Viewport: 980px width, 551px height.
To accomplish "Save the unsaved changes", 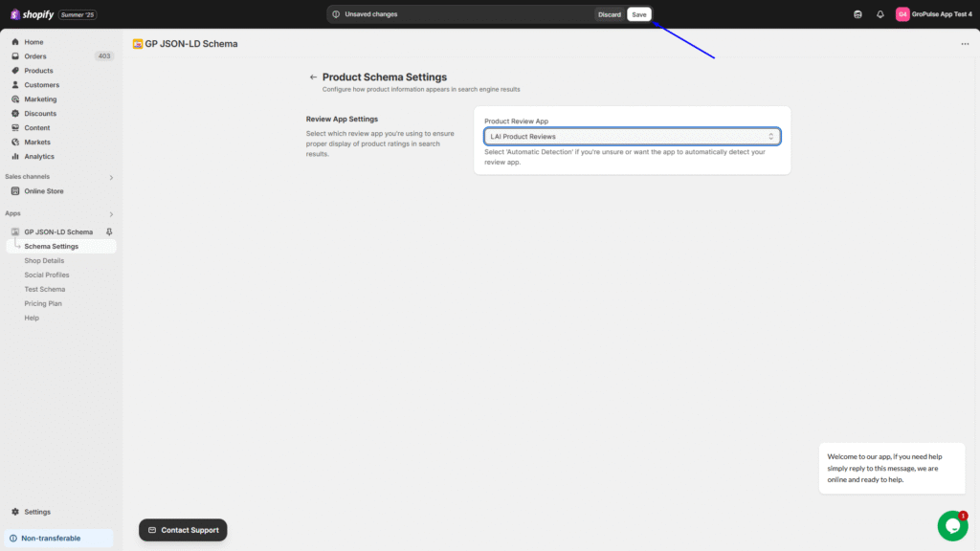I will (638, 14).
